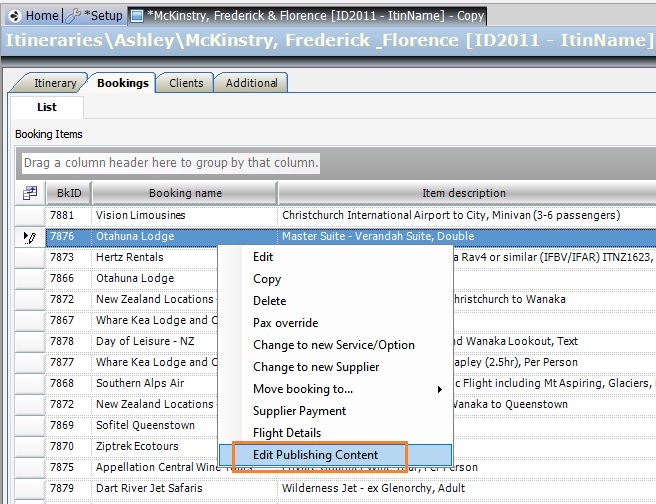656x504 pixels.
Task: Click the Home tab house icon
Action: tap(15, 16)
